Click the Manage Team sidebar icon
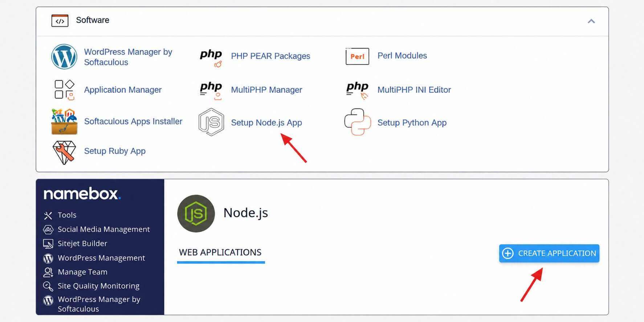 48,272
